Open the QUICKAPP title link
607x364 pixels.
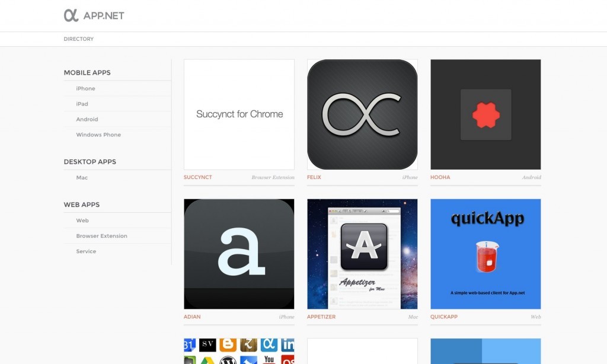(x=444, y=317)
